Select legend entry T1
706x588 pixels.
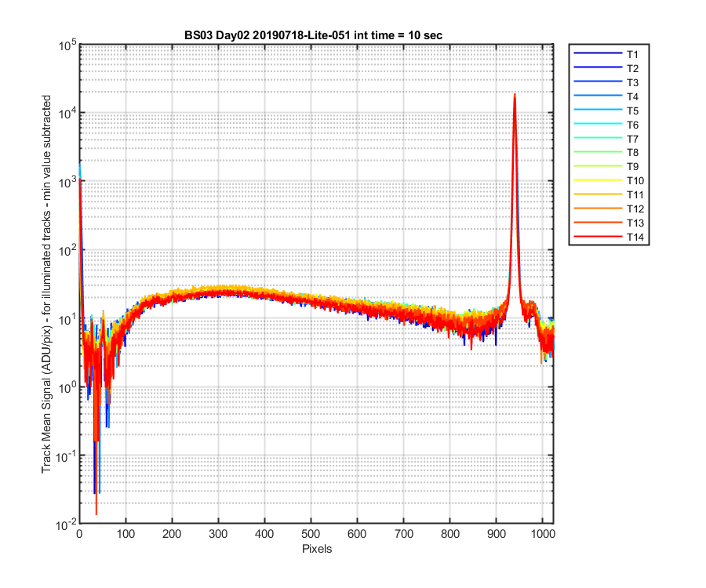(609, 54)
